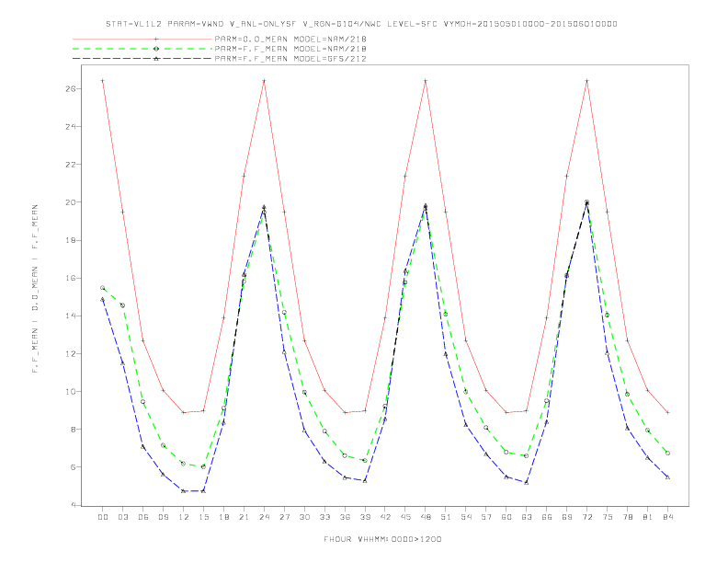Click y-axis tick label 14
The width and height of the screenshot is (728, 563).
(71, 316)
